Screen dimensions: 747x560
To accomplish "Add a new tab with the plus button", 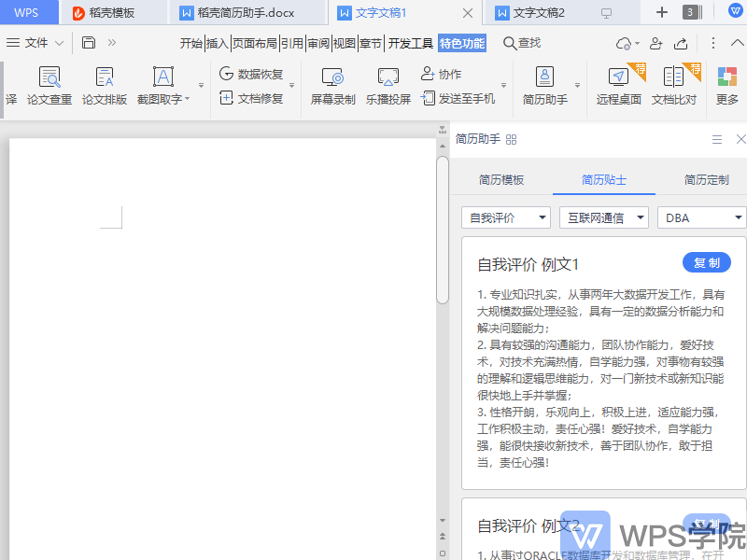I will pyautogui.click(x=662, y=12).
